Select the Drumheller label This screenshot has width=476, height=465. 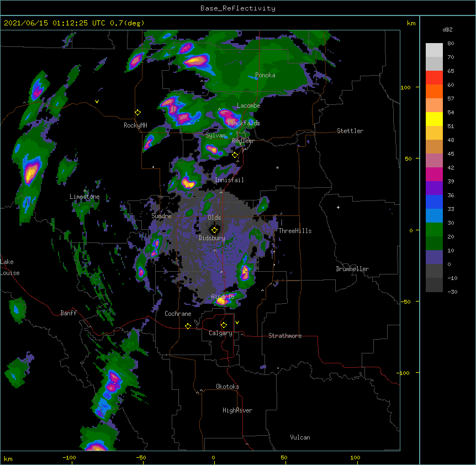point(352,269)
